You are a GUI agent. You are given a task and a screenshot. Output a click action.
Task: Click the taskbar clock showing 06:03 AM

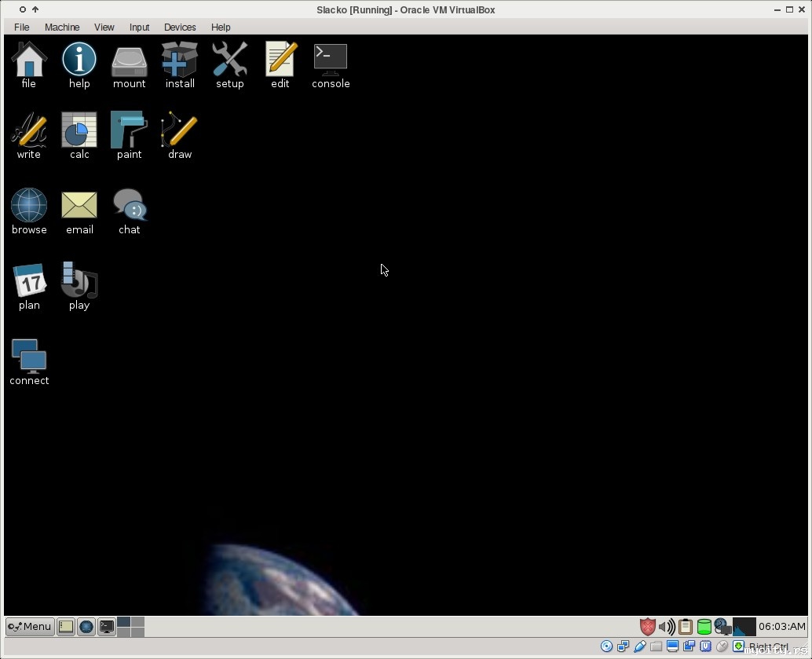coord(781,626)
